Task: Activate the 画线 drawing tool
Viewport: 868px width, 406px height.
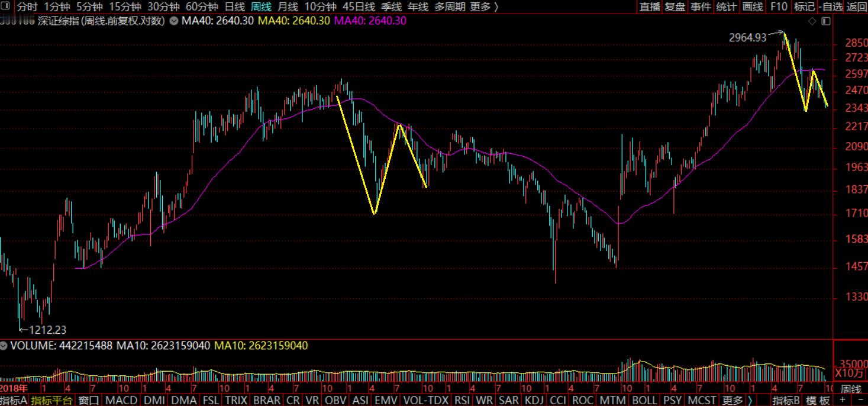Action: coord(752,7)
